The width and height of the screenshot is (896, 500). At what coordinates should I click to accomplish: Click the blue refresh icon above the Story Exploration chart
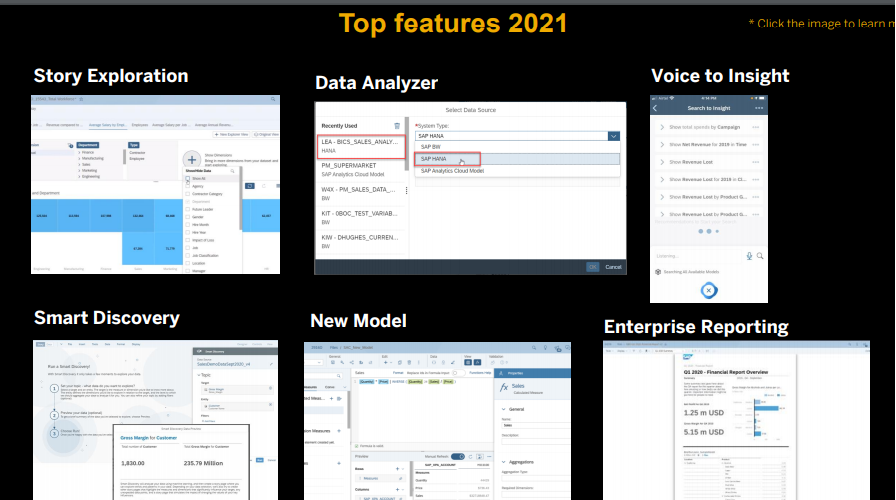point(250,186)
